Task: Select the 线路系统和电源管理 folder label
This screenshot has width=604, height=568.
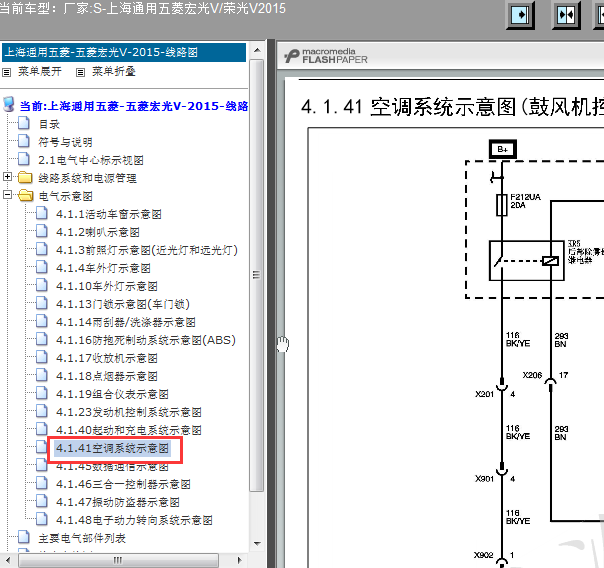Action: point(87,178)
